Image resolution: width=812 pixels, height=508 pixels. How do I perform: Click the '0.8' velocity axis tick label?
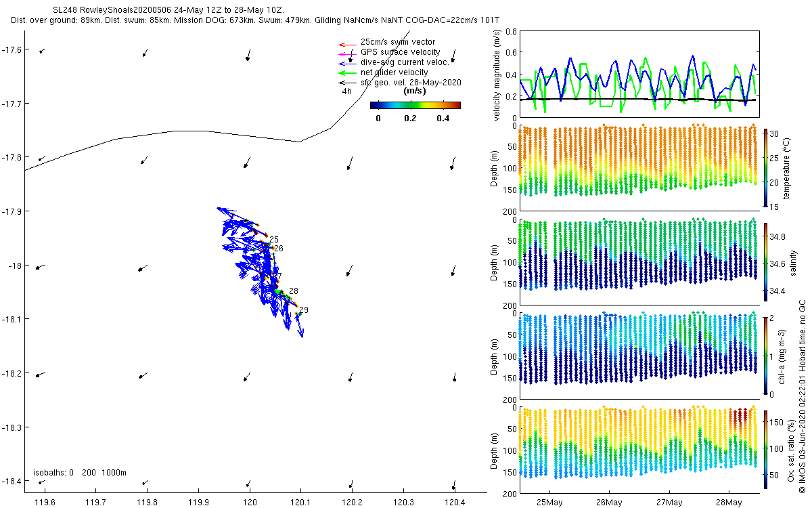coord(511,31)
